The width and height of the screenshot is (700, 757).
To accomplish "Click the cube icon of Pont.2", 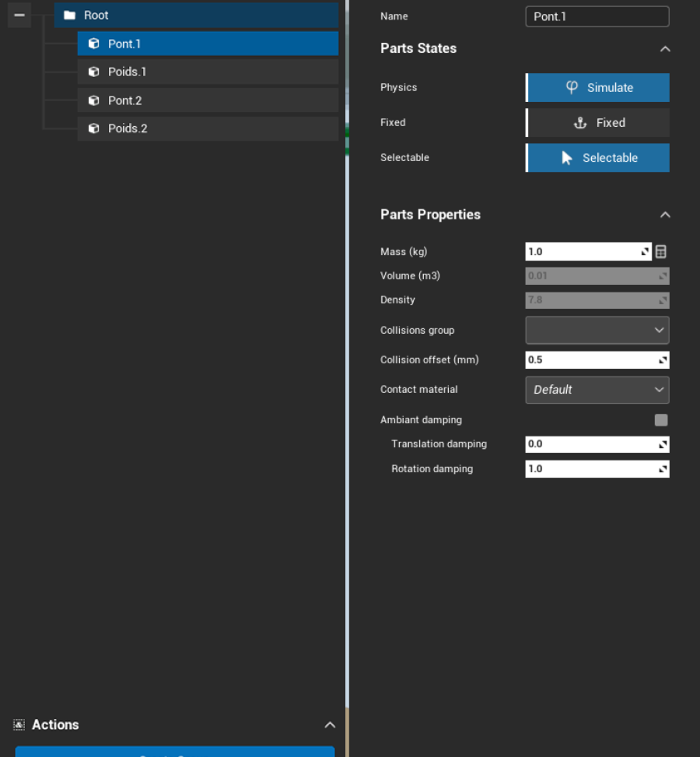I will pyautogui.click(x=93, y=100).
